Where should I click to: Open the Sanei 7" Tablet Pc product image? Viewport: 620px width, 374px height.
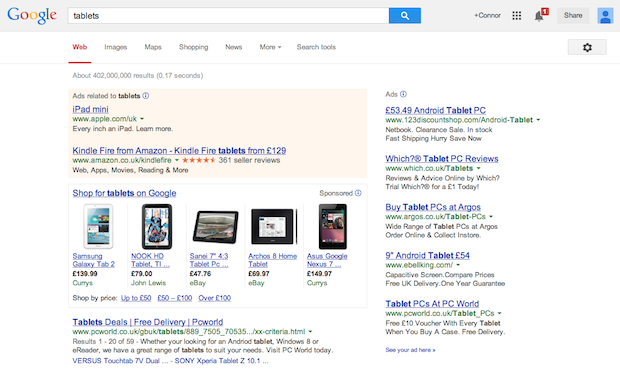coord(215,227)
